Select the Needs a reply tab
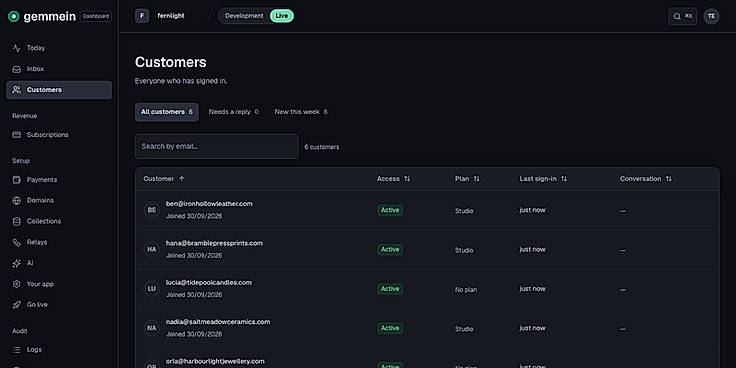The height and width of the screenshot is (368, 736). (233, 112)
